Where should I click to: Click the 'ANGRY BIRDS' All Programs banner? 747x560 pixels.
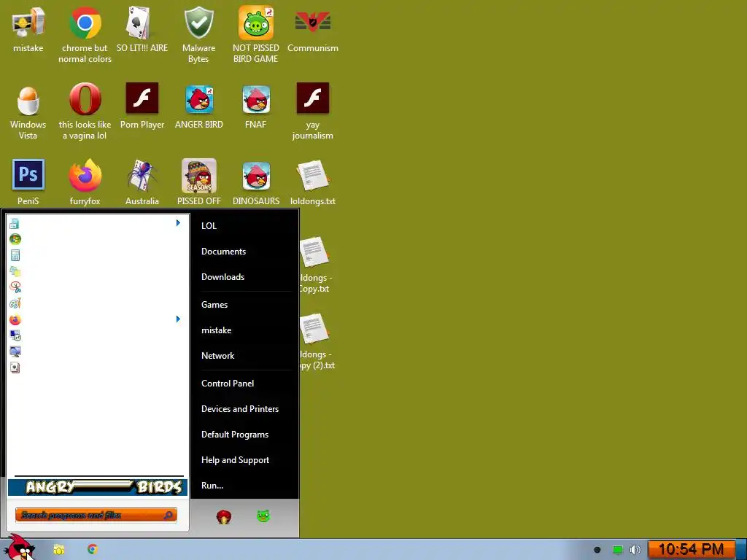pyautogui.click(x=98, y=487)
